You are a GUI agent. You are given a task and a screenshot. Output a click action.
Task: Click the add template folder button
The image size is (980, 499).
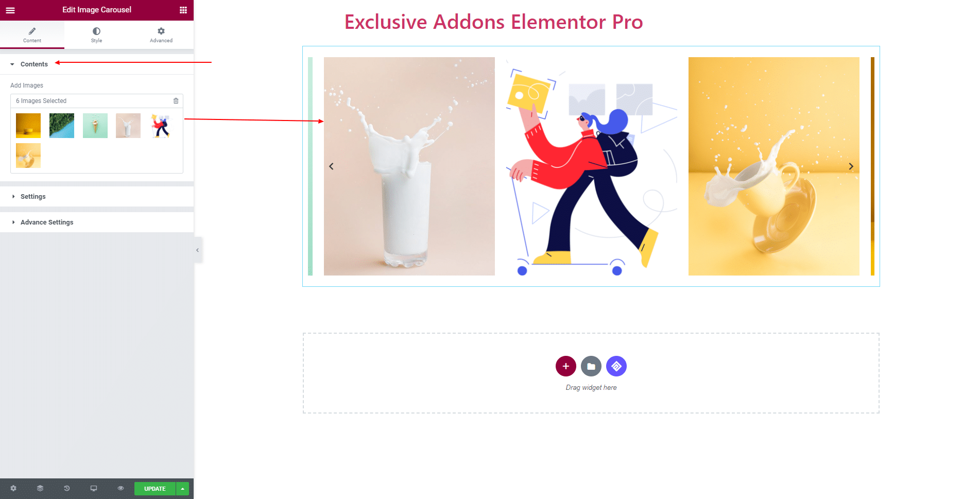[591, 366]
